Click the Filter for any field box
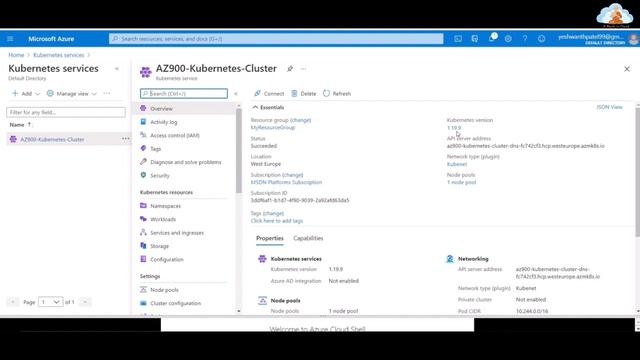Image resolution: width=640 pixels, height=360 pixels. (66, 112)
